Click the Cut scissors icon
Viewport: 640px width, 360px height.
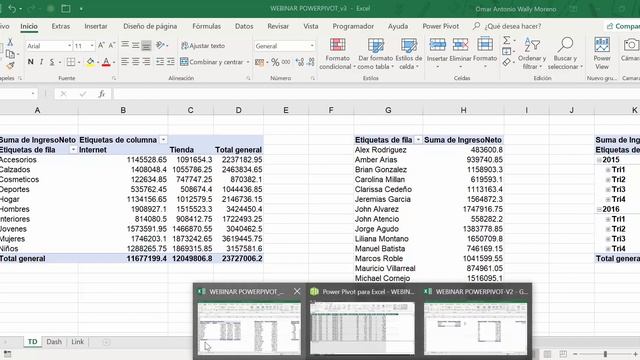tap(10, 42)
